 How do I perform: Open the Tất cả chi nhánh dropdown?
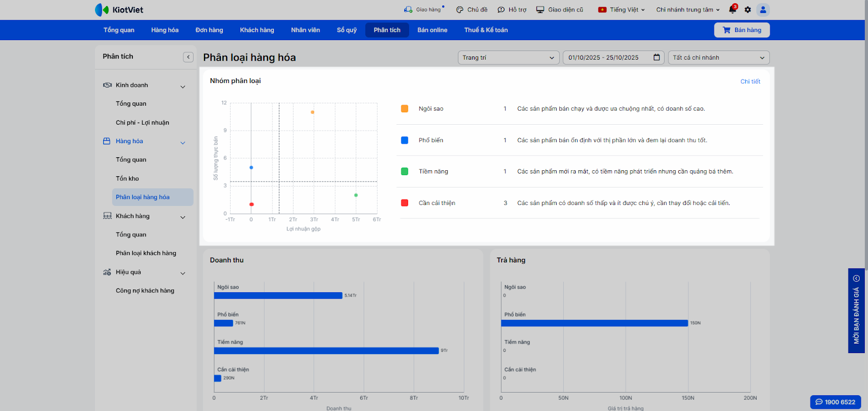pos(718,57)
